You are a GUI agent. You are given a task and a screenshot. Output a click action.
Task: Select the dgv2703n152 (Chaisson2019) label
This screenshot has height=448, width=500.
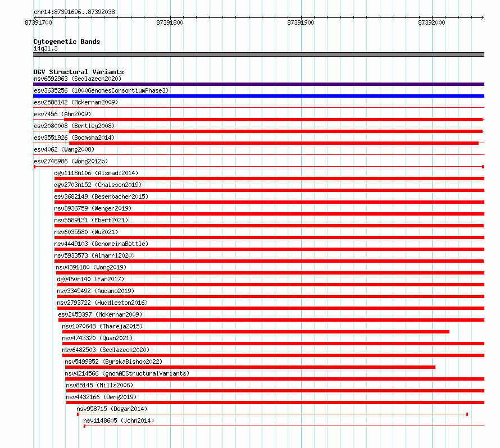[98, 185]
